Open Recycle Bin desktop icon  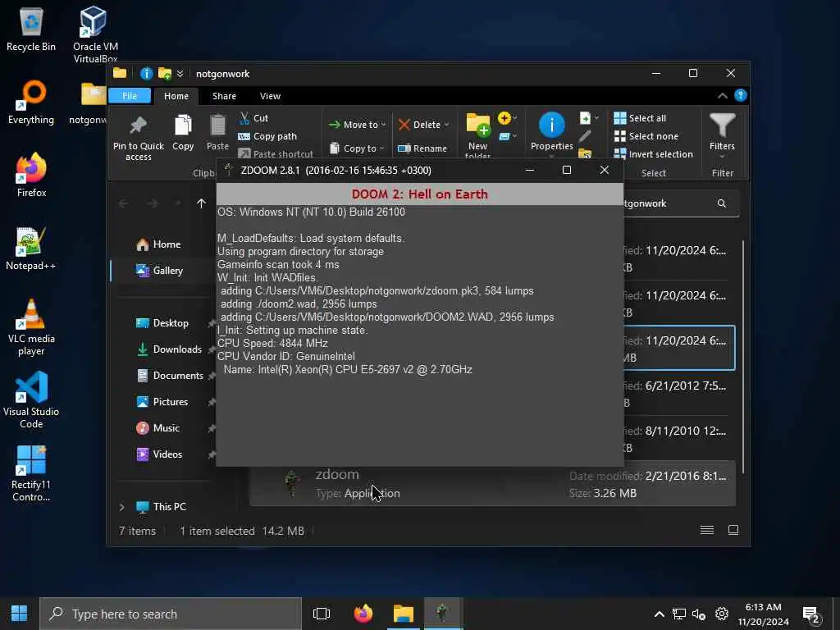31,30
